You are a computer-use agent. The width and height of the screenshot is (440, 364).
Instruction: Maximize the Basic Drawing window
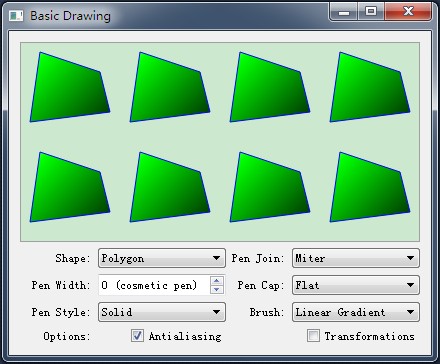point(371,12)
